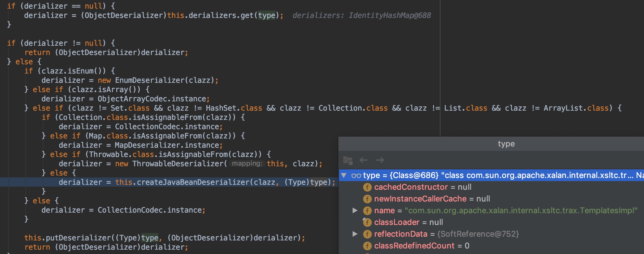Image resolution: width=644 pixels, height=254 pixels.
Task: Expand the name field node
Action: click(355, 210)
